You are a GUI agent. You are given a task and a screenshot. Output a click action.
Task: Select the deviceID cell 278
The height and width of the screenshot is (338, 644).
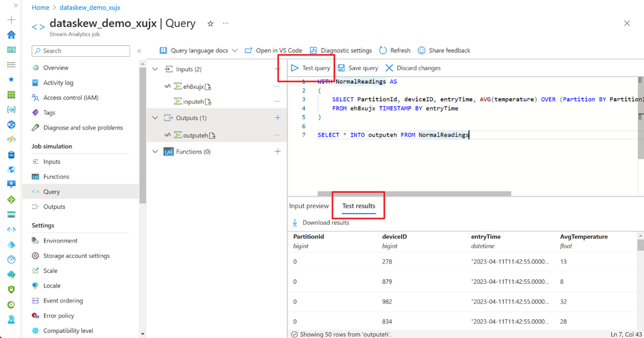tap(387, 261)
